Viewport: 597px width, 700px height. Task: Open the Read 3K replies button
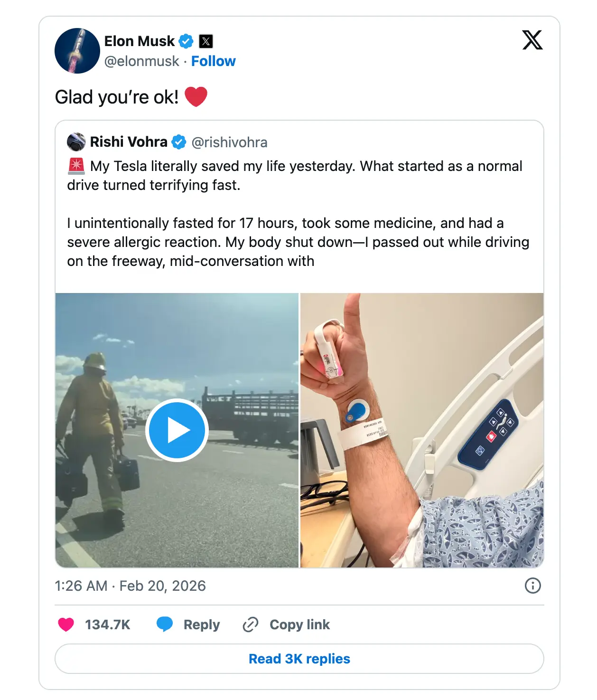click(x=299, y=659)
